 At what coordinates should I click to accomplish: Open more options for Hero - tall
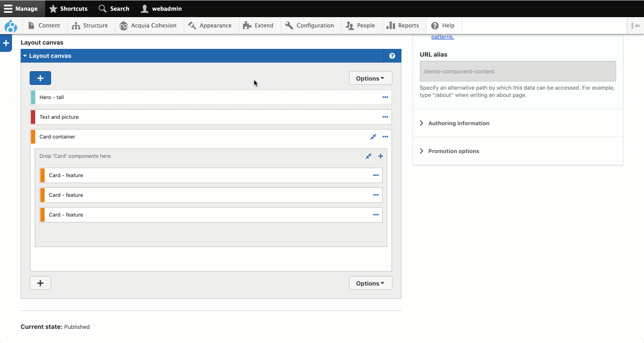pyautogui.click(x=385, y=97)
